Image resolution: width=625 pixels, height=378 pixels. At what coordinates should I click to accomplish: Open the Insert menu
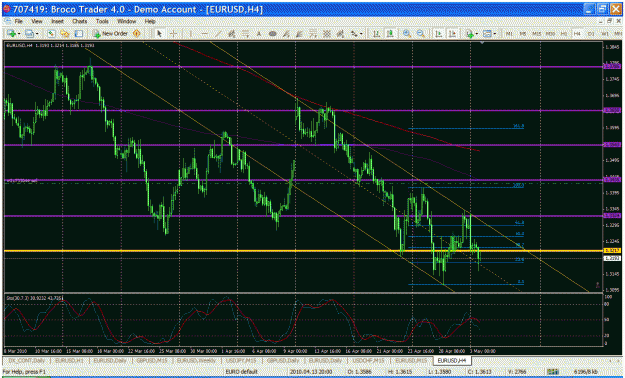tap(57, 21)
